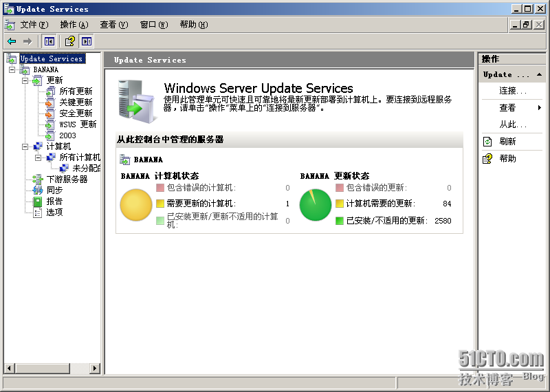Collapse the 所有计算机 tree node
The height and width of the screenshot is (392, 550).
38,157
